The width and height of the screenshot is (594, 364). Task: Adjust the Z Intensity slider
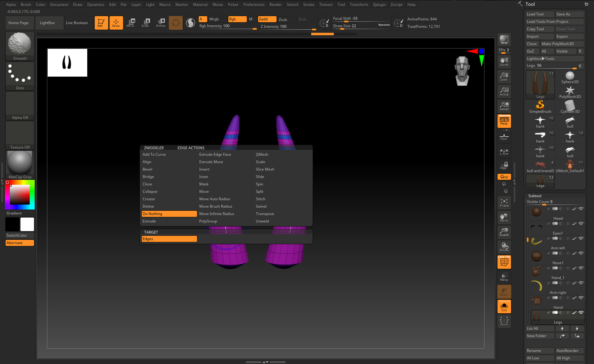[288, 27]
